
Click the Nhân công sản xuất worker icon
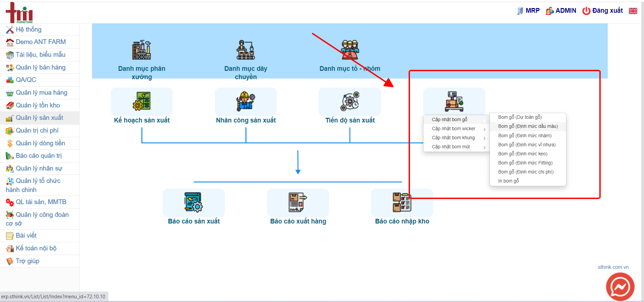coord(246,101)
